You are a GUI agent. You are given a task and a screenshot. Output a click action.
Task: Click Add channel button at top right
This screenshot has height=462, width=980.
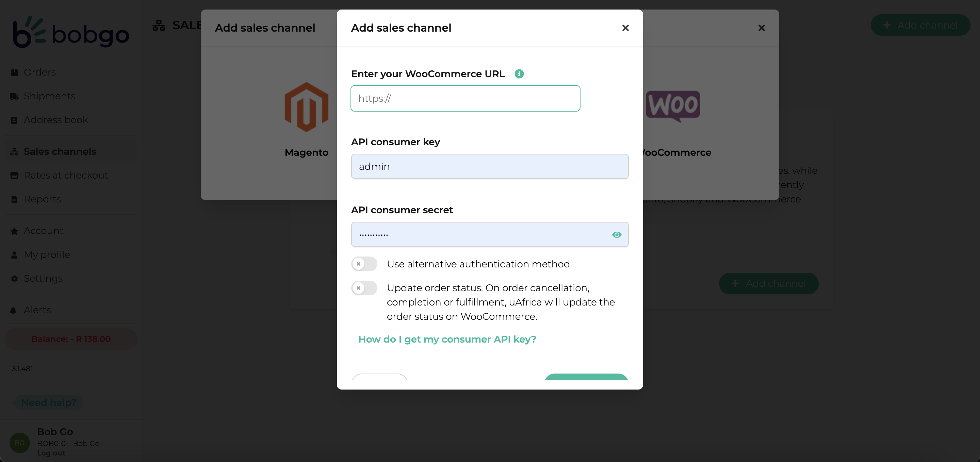(x=920, y=25)
